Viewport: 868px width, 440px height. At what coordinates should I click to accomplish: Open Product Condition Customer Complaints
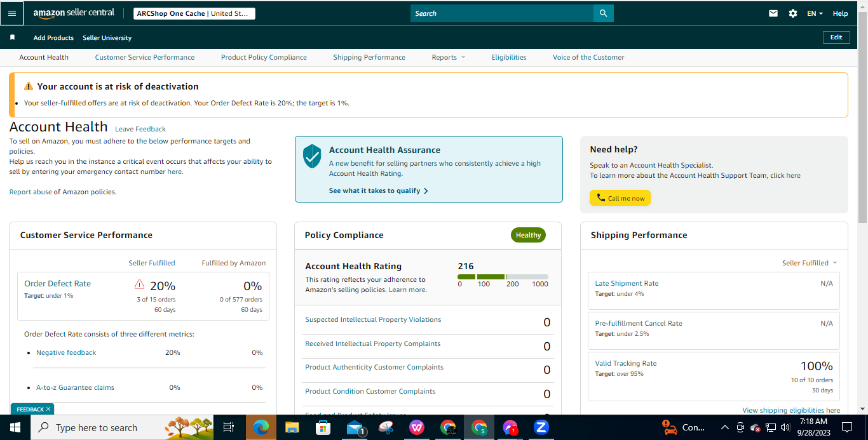click(x=370, y=391)
